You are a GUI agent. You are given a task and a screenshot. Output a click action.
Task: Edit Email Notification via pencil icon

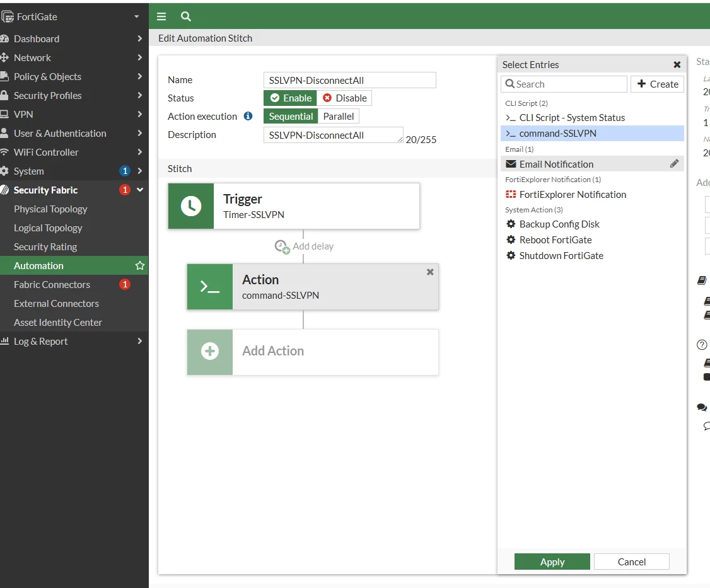[x=674, y=164]
